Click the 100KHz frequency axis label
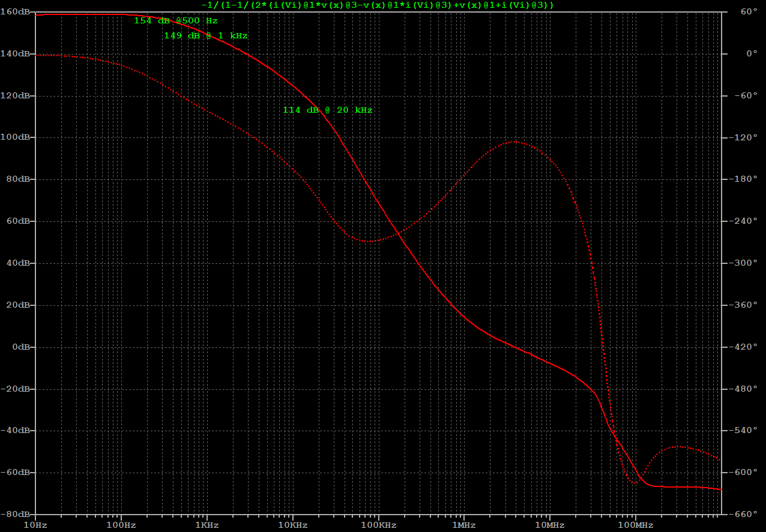The width and height of the screenshot is (766, 532). point(378,525)
